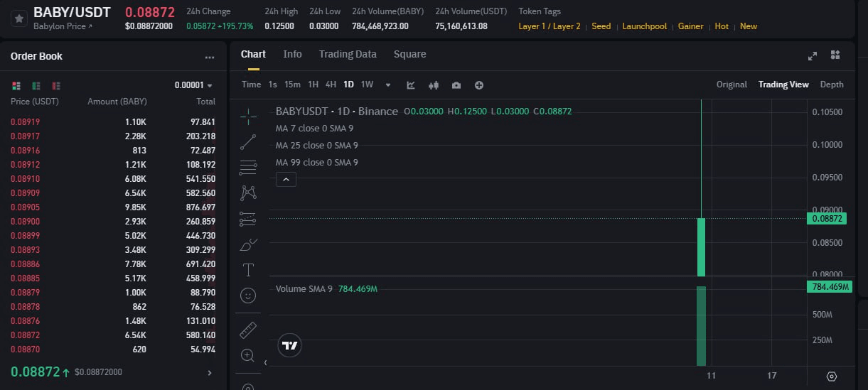Select the 1W interval
Viewport: 868px width, 390px height.
point(367,85)
